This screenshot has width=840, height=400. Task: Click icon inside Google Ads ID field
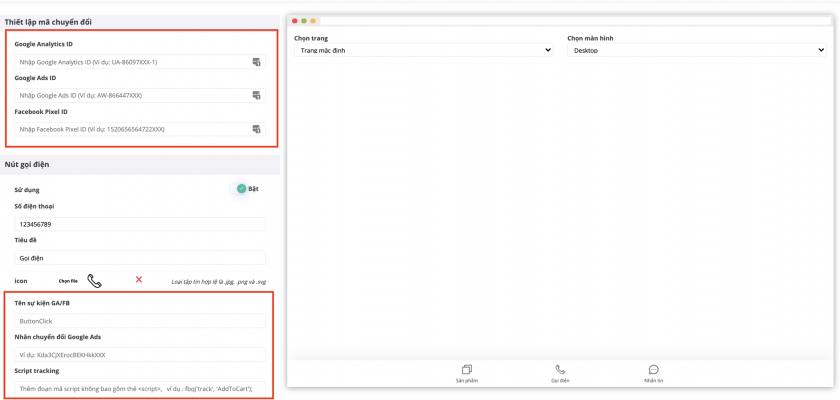[256, 96]
